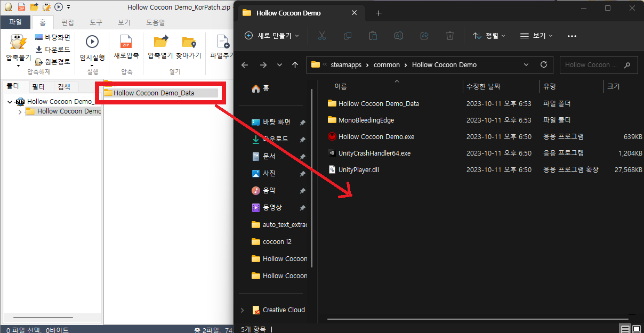644x333 pixels.
Task: Expand Hollow Cocoon Demo subfolder in Bandizip tree
Action: pos(20,111)
